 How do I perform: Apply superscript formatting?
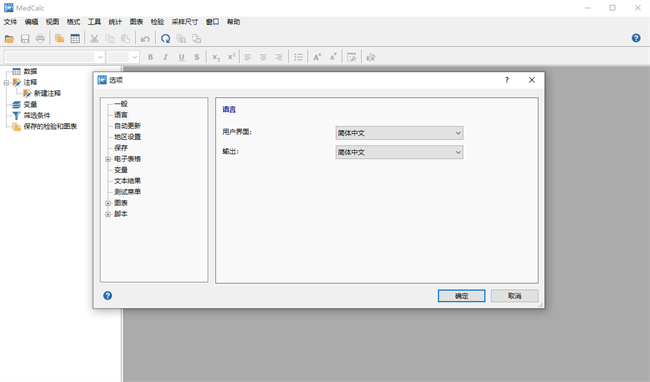231,57
